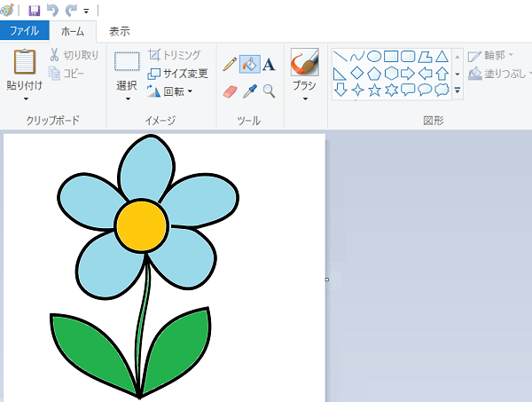
Task: Click the Undo arrow in title bar
Action: 52,11
